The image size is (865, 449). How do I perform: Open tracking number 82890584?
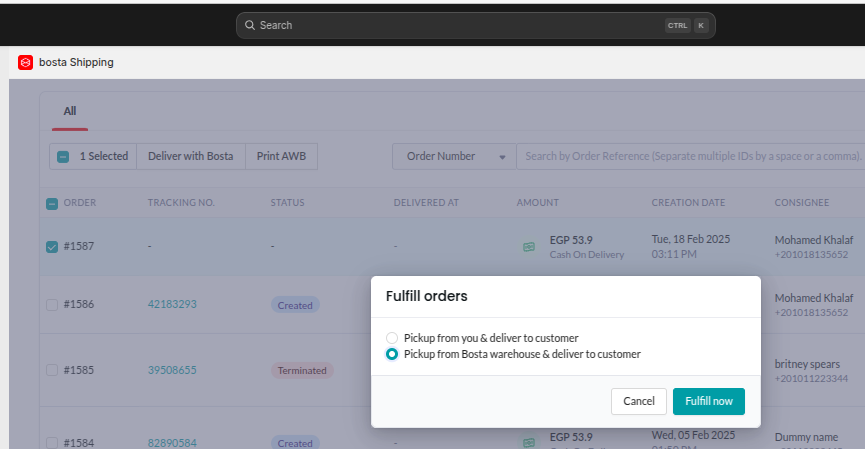172,443
